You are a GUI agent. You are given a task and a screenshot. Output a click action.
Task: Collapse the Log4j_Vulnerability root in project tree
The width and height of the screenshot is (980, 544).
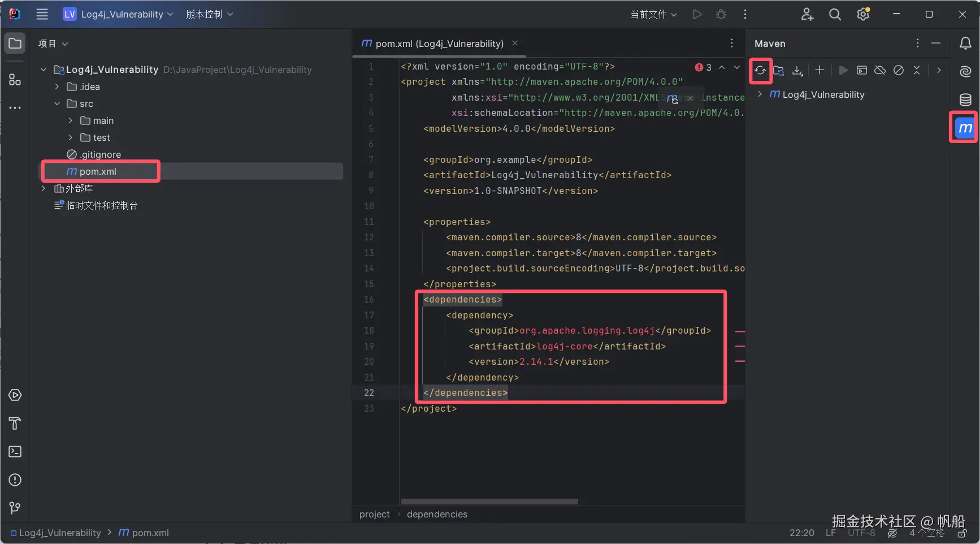44,70
